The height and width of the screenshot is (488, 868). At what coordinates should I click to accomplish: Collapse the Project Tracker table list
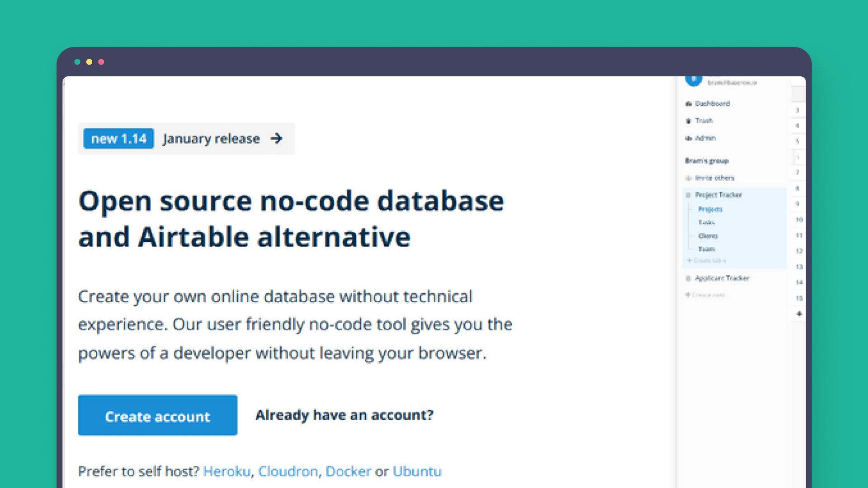point(718,195)
